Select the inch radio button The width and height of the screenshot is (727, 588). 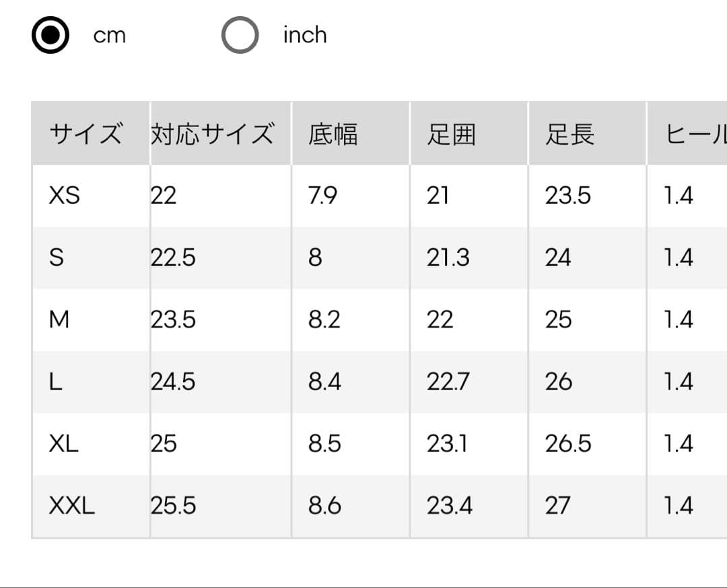(240, 35)
